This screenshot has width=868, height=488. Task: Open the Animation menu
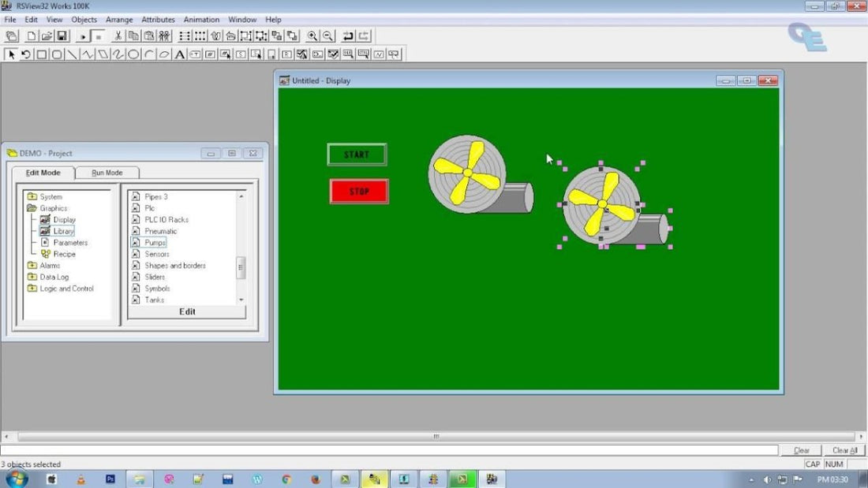coord(201,19)
